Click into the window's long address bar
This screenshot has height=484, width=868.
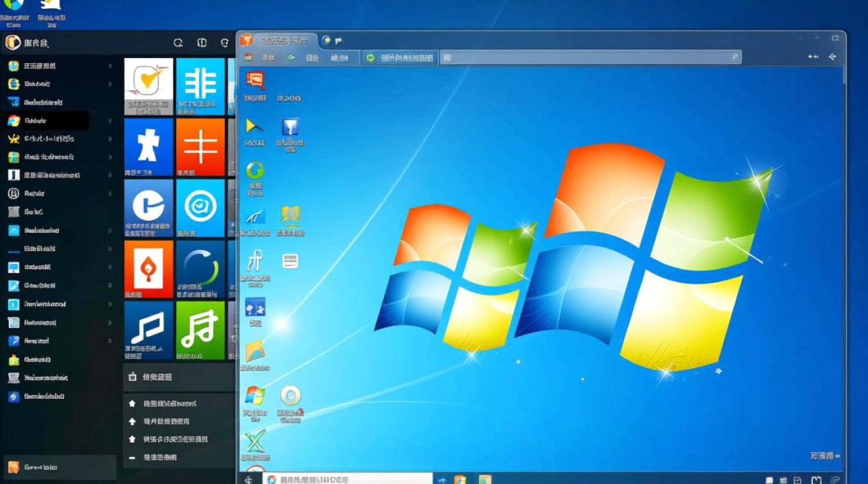[590, 57]
